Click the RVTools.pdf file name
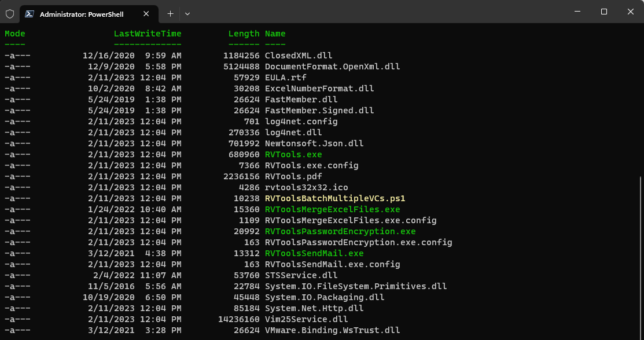 click(x=293, y=177)
